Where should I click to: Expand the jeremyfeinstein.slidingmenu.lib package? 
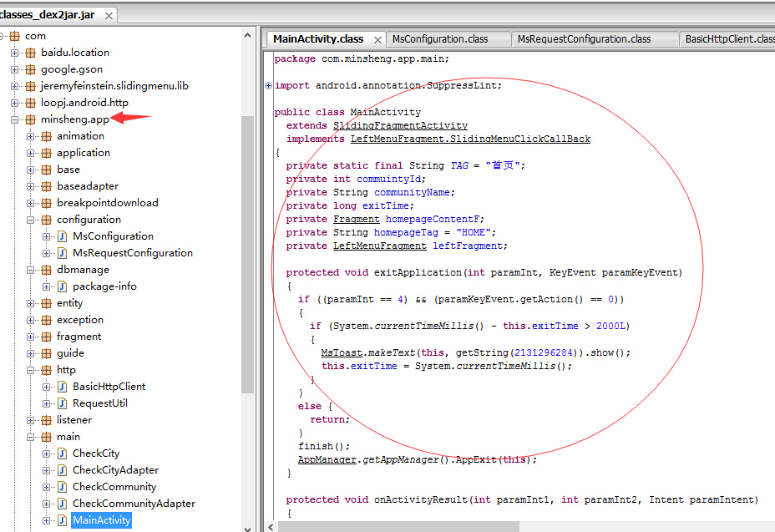tap(14, 87)
